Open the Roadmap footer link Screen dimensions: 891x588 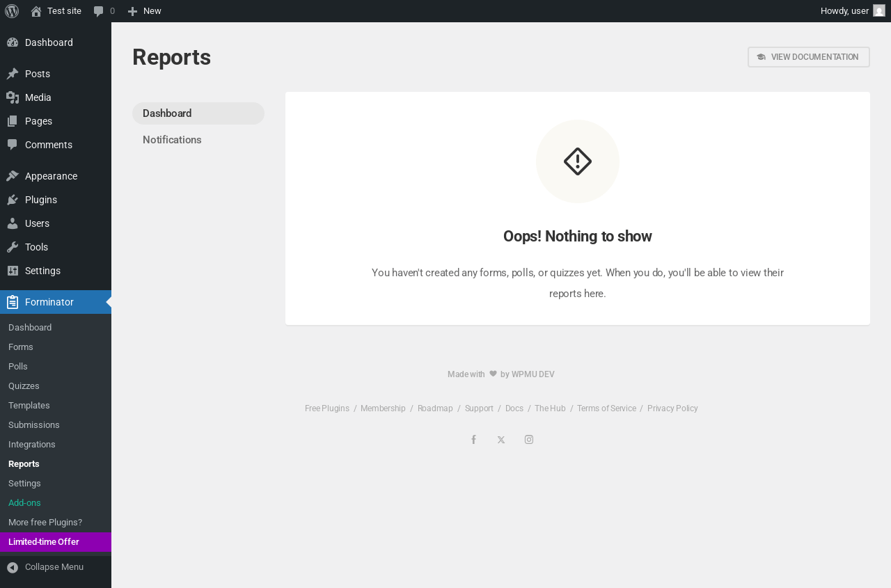435,408
